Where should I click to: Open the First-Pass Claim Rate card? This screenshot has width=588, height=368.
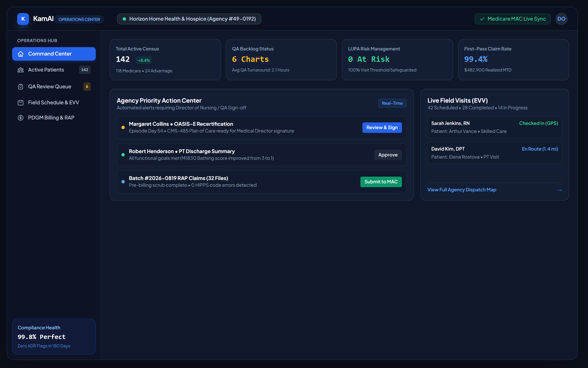(x=513, y=60)
